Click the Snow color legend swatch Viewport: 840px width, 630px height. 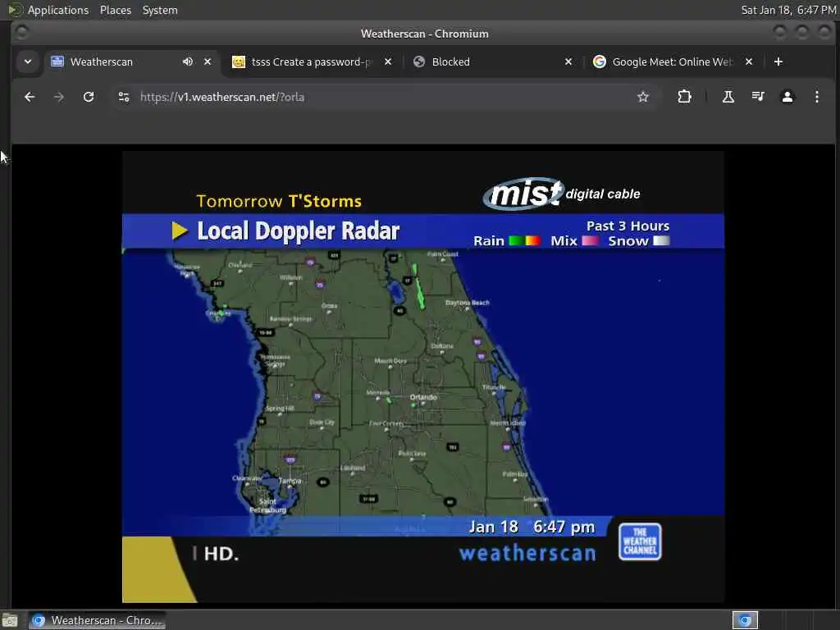(x=661, y=240)
